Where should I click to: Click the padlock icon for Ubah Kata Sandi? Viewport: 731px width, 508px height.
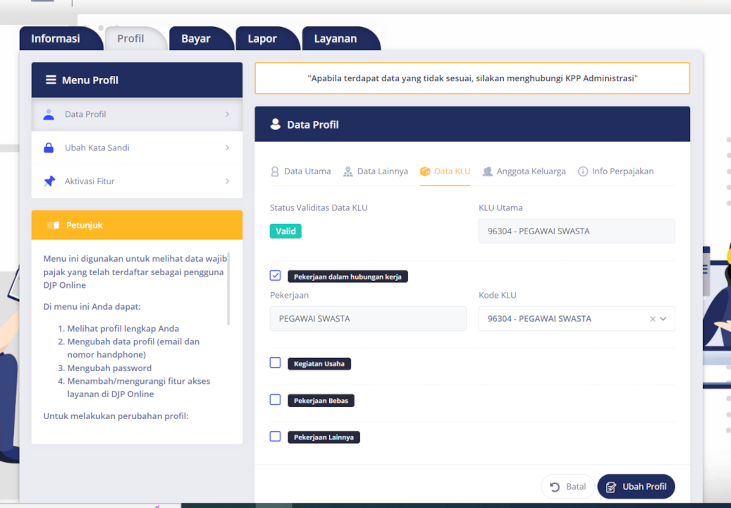49,148
